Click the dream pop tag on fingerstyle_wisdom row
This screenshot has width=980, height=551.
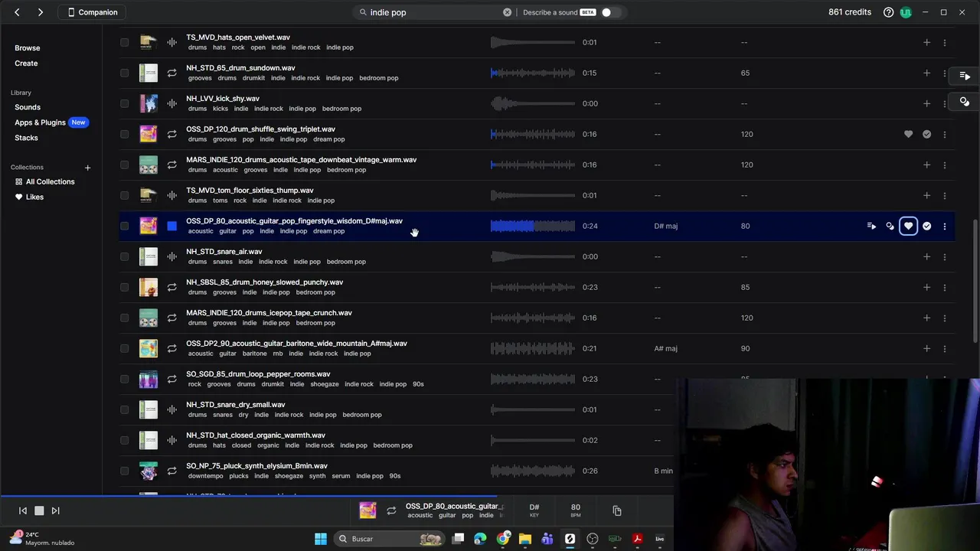coord(328,231)
